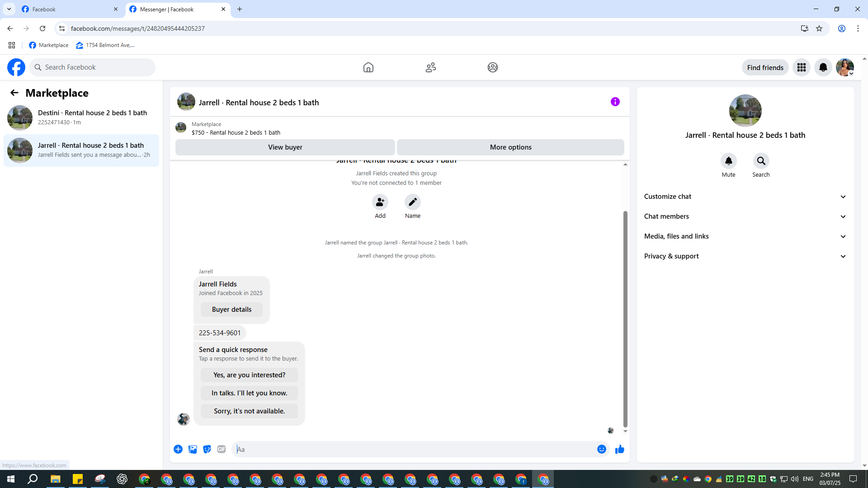
Task: Click the purple conversation info icon
Action: (x=615, y=102)
